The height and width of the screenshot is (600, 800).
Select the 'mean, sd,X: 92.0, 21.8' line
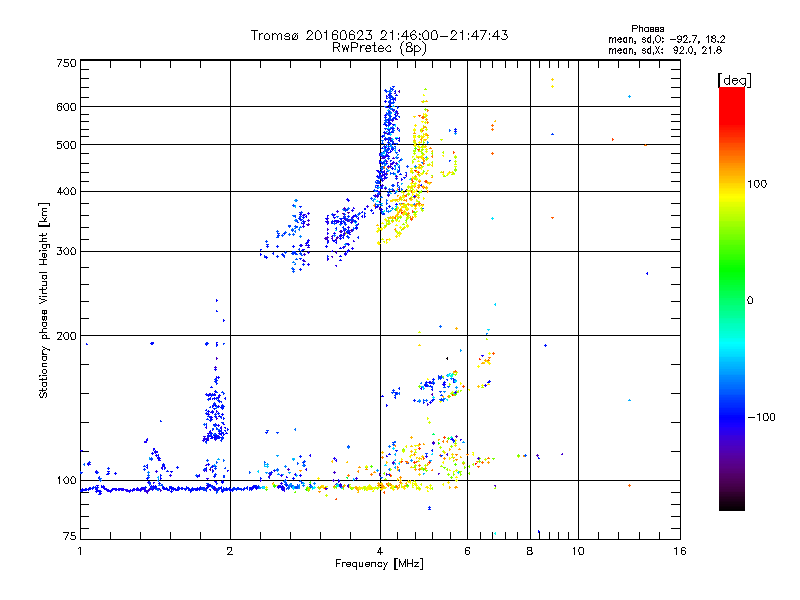click(665, 50)
